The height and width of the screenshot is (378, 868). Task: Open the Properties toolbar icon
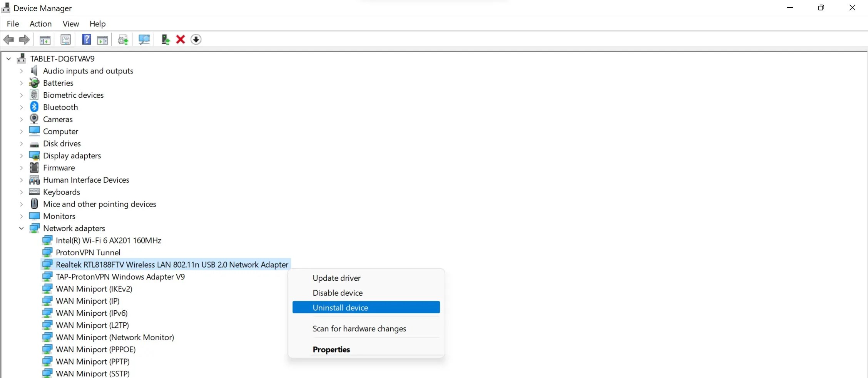(65, 39)
